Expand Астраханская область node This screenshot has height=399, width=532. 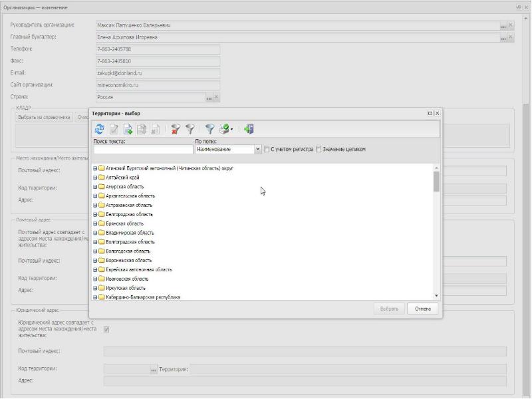click(95, 205)
